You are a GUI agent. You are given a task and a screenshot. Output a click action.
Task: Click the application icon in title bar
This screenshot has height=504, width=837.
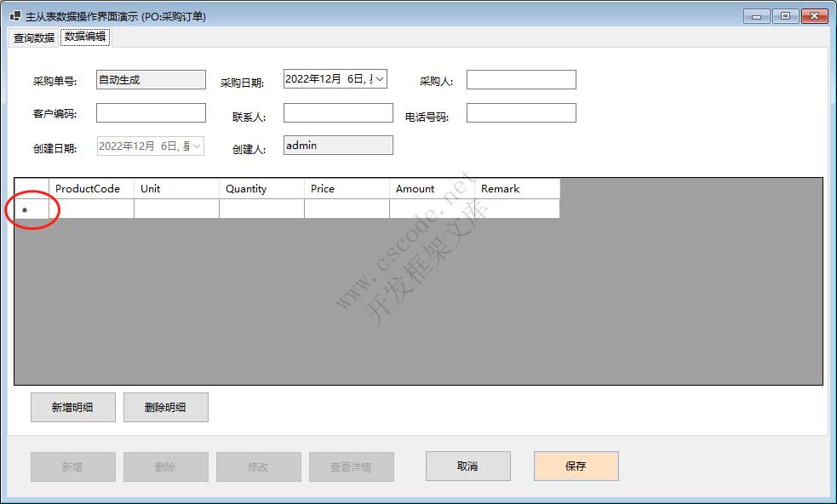pos(14,16)
